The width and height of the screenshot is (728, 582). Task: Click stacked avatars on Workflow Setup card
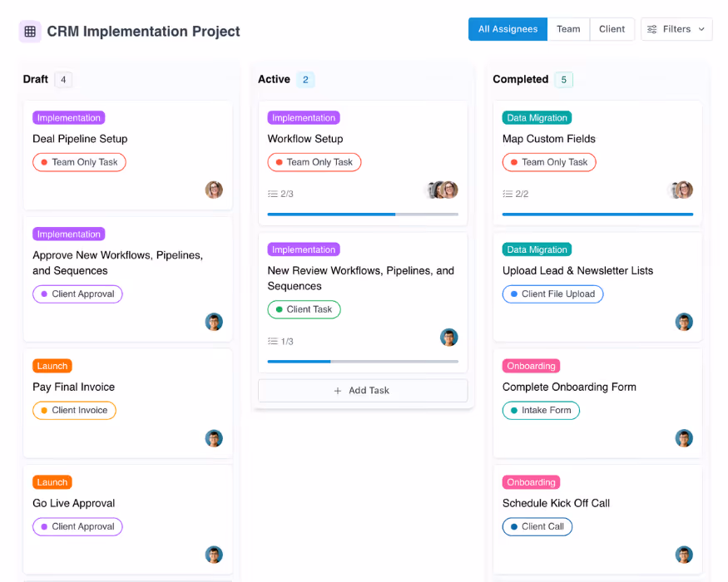(443, 190)
